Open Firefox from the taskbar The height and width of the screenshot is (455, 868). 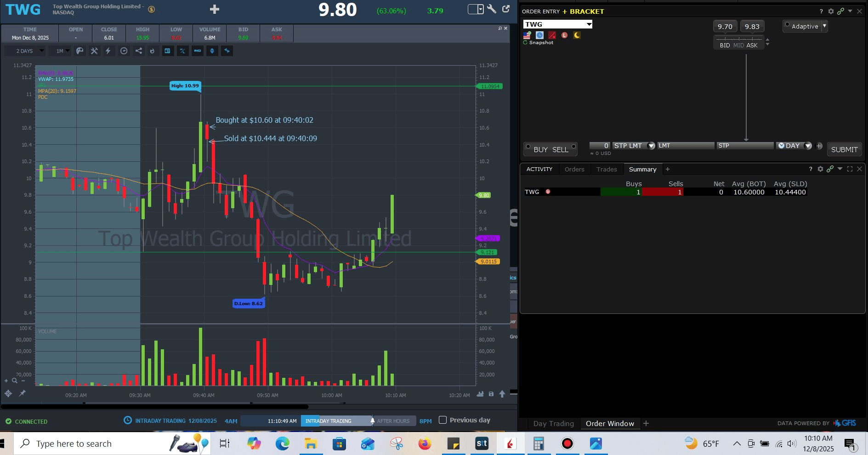point(425,444)
